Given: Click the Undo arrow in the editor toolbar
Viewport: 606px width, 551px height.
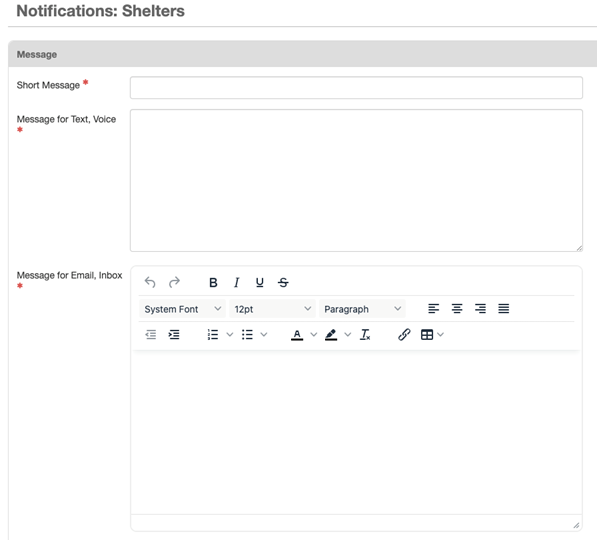Looking at the screenshot, I should coord(150,283).
